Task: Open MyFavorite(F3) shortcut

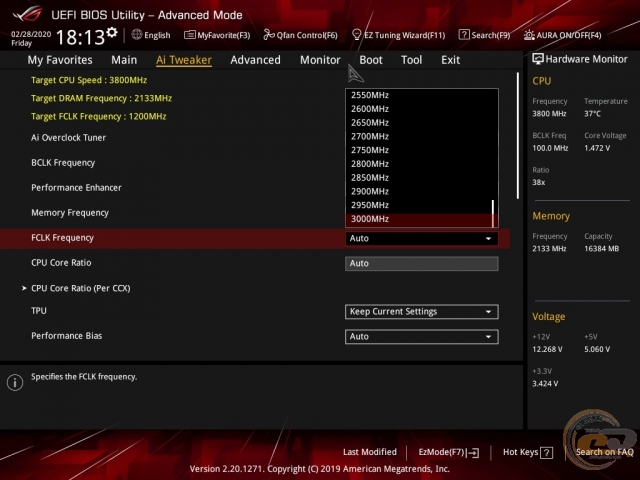Action: pyautogui.click(x=217, y=35)
